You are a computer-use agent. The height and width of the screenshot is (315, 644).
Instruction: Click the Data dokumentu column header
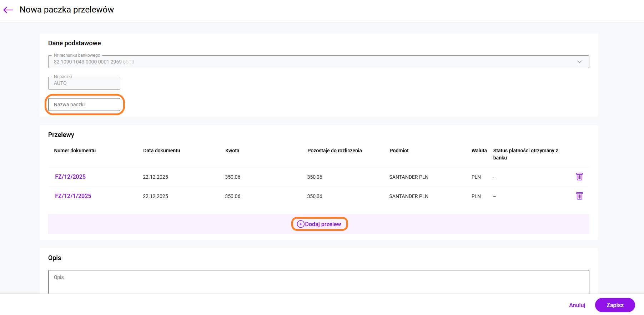(x=162, y=151)
